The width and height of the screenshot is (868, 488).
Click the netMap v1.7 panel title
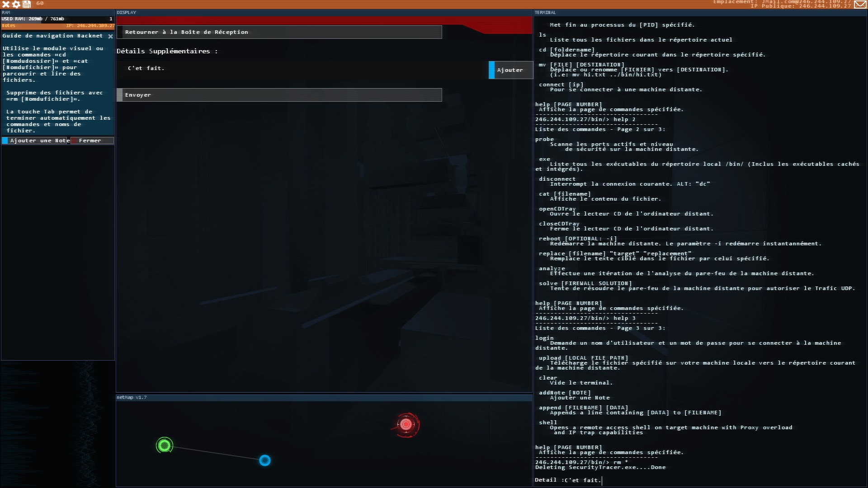pos(132,398)
